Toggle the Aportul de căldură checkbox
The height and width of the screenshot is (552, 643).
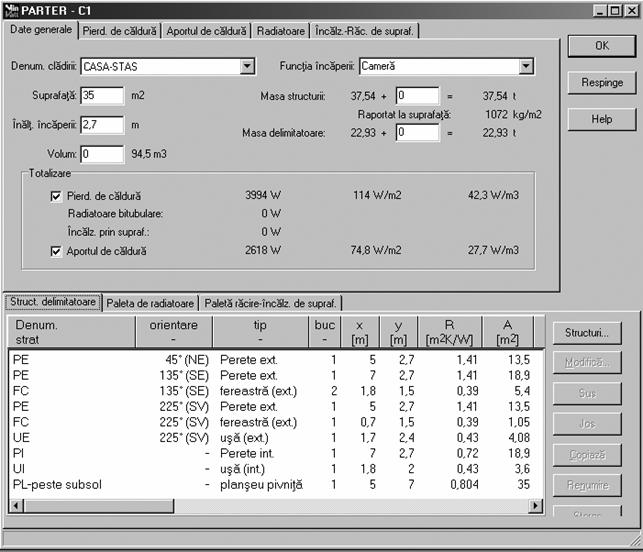[x=56, y=252]
